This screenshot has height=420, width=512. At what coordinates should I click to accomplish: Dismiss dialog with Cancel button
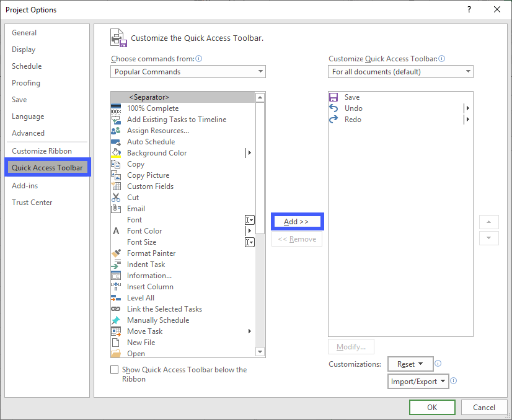[x=484, y=407]
